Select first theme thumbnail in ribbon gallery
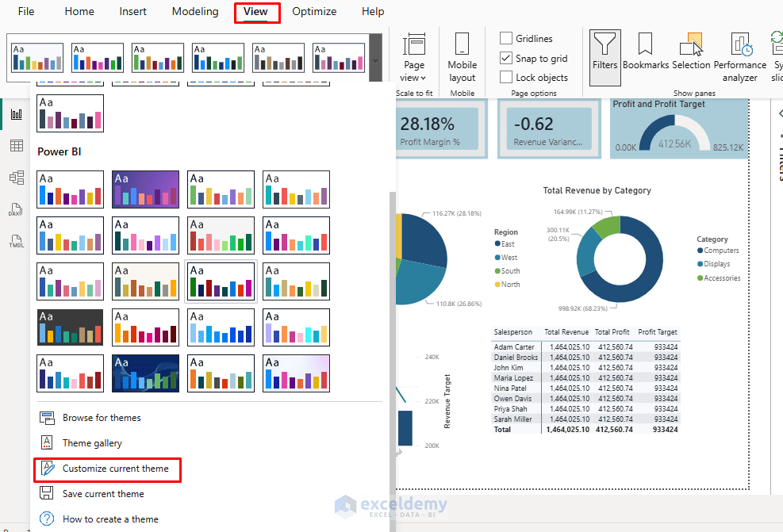The width and height of the screenshot is (783, 532). [37, 57]
